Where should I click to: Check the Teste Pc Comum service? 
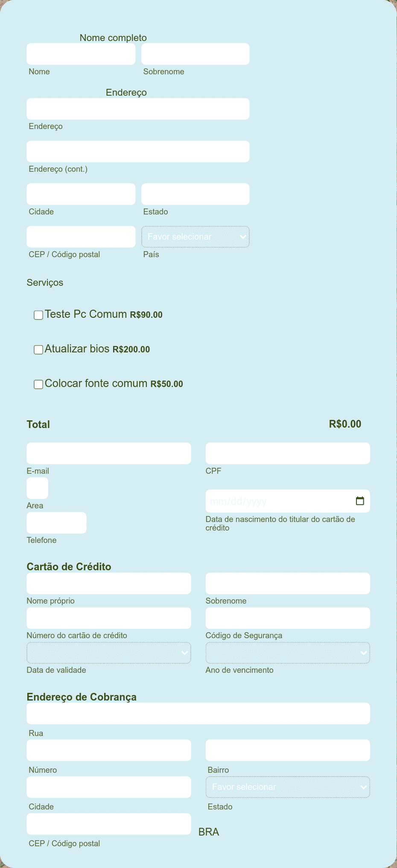[x=38, y=315]
